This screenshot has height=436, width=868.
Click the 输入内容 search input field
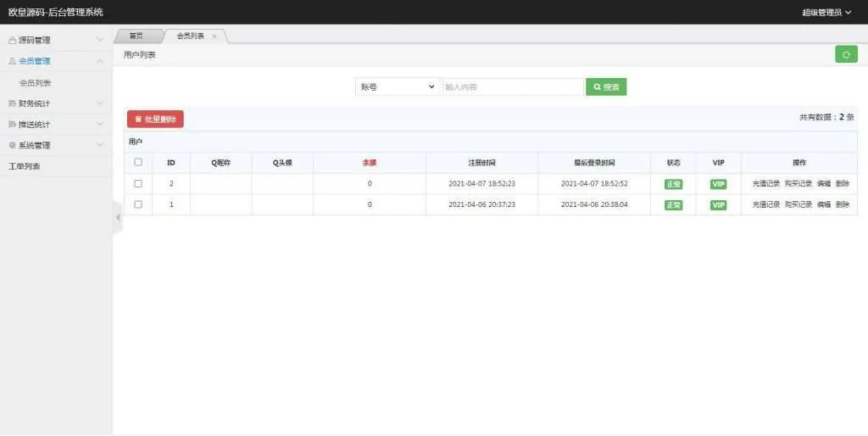tap(513, 87)
